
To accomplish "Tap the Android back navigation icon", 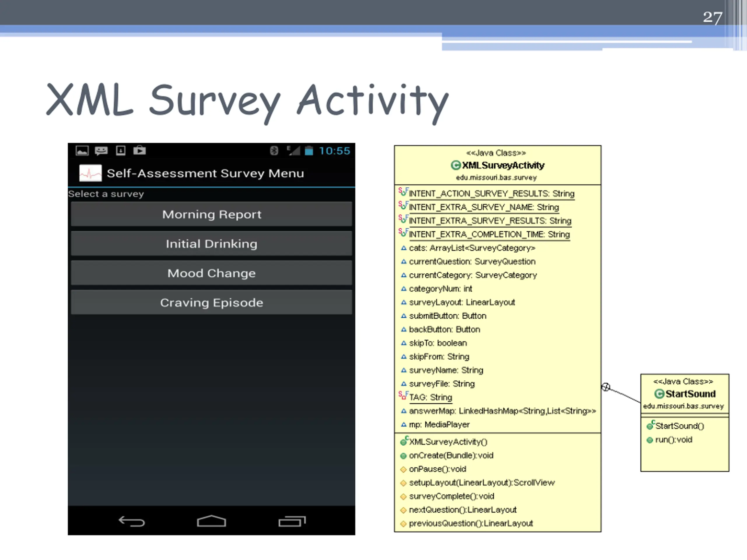I will coord(132,521).
